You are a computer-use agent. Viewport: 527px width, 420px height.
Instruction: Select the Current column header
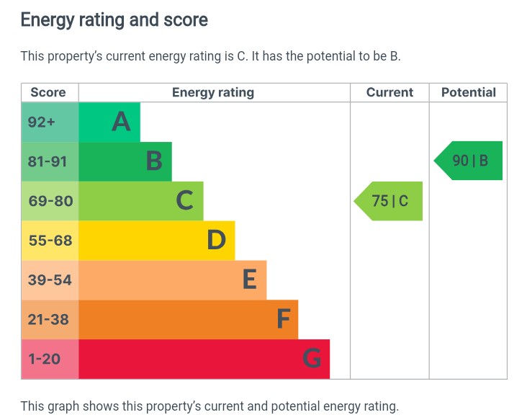tap(389, 92)
